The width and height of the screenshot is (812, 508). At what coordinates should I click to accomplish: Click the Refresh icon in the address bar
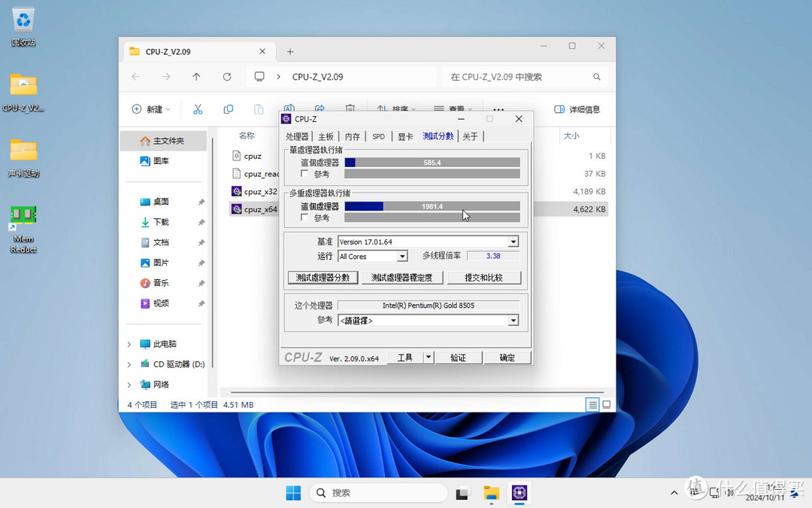point(227,76)
